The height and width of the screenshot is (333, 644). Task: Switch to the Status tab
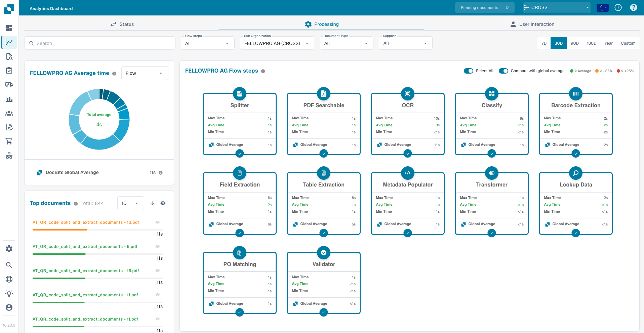[122, 24]
